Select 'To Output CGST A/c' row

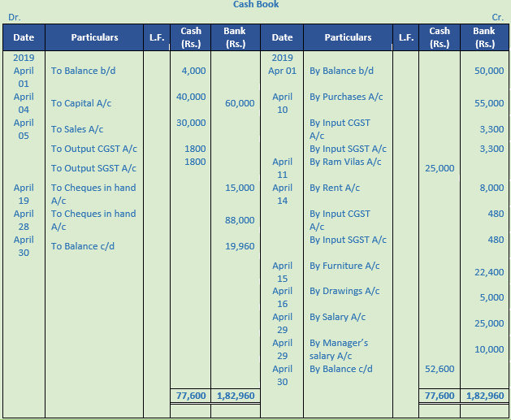tap(94, 149)
